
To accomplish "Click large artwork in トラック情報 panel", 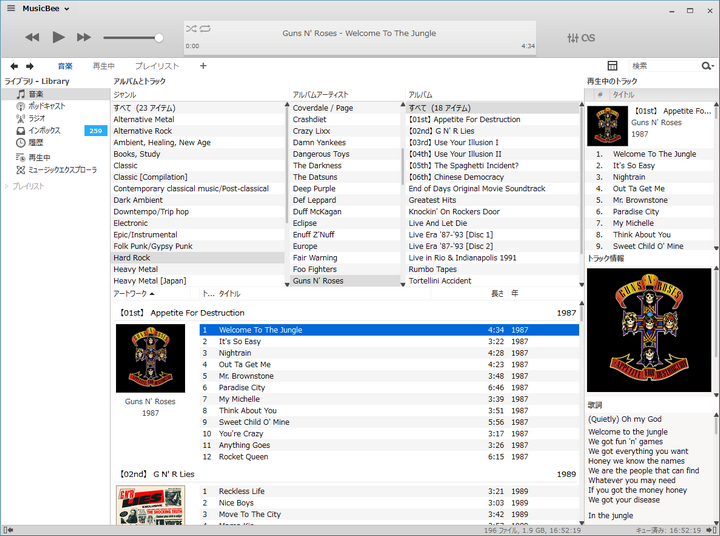I will [649, 330].
